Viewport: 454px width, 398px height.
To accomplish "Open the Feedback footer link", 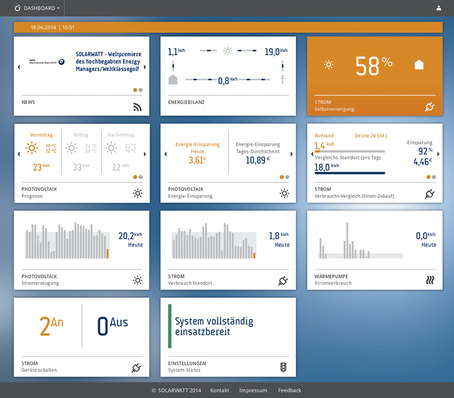I will coord(289,390).
